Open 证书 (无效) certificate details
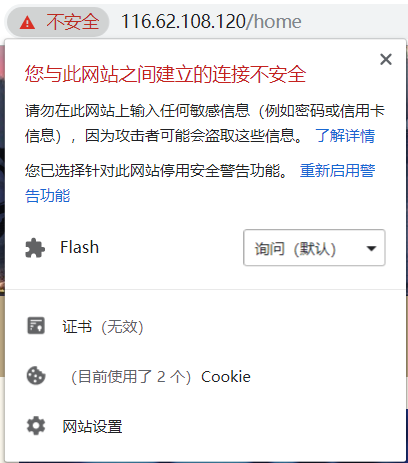The image size is (408, 463). coord(103,327)
